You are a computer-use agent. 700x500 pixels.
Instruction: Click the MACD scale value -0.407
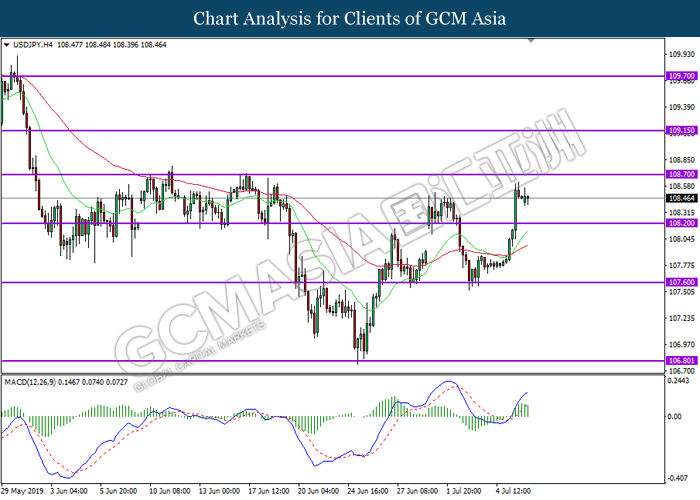678,478
